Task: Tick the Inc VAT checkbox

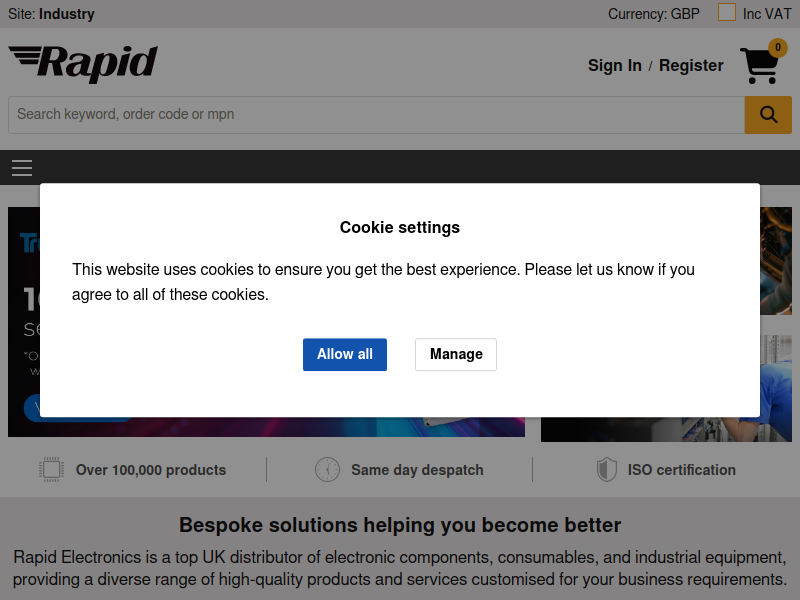Action: (727, 13)
